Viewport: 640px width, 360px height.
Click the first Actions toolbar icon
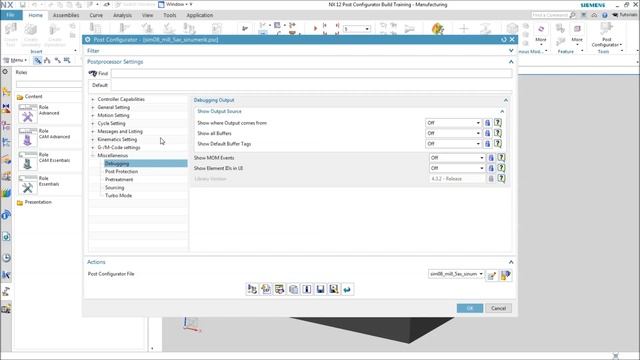coord(252,289)
